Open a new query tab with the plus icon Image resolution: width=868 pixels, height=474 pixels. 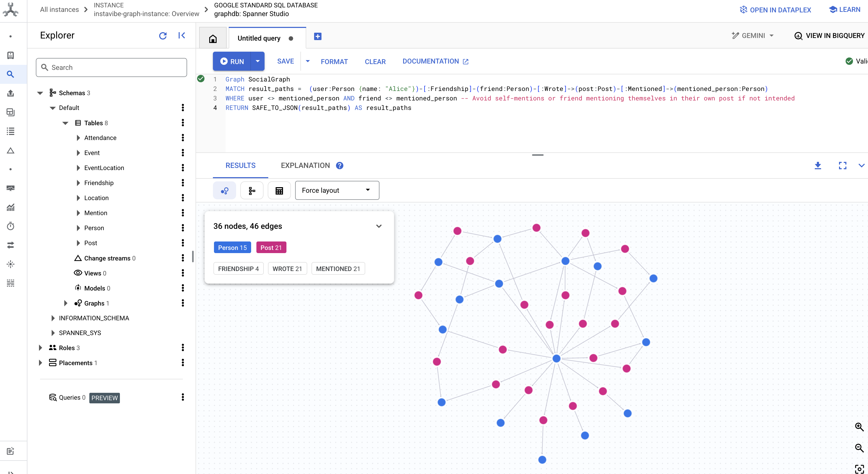[x=317, y=36]
